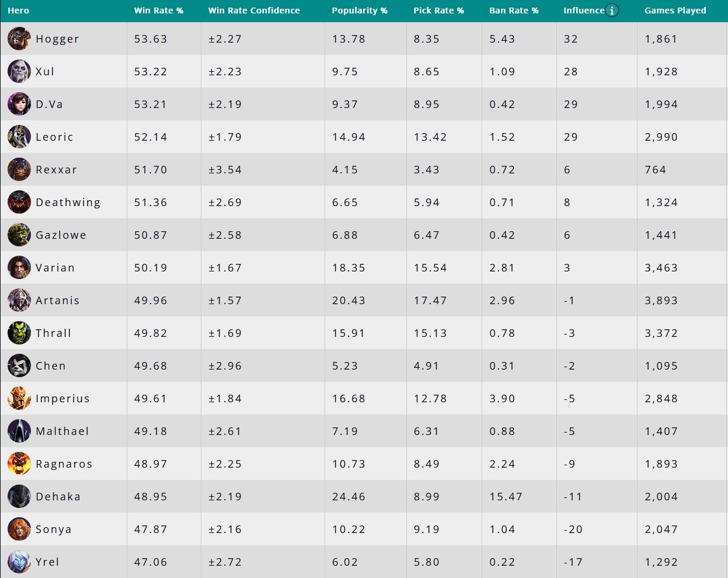The width and height of the screenshot is (728, 578).
Task: Sort by Win Rate Confidence header
Action: tap(254, 11)
